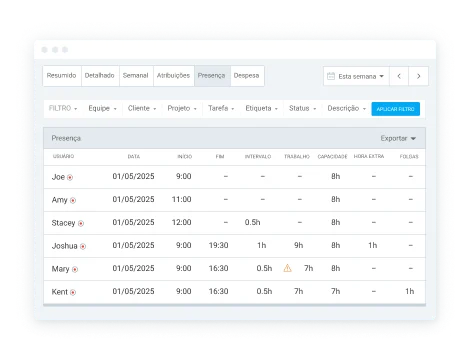Click Kent's 1h time-off value
Image resolution: width=470 pixels, height=360 pixels.
(x=410, y=291)
